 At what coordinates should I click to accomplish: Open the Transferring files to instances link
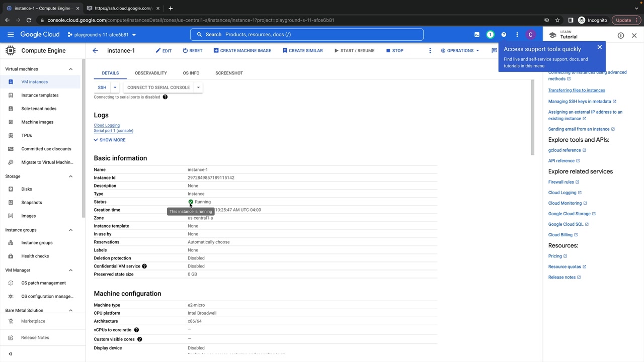click(x=577, y=90)
